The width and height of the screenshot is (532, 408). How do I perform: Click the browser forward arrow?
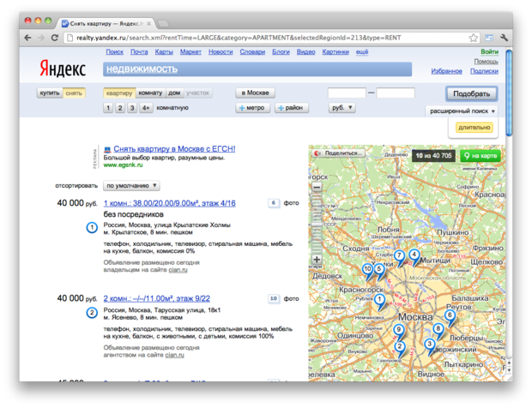[x=41, y=38]
